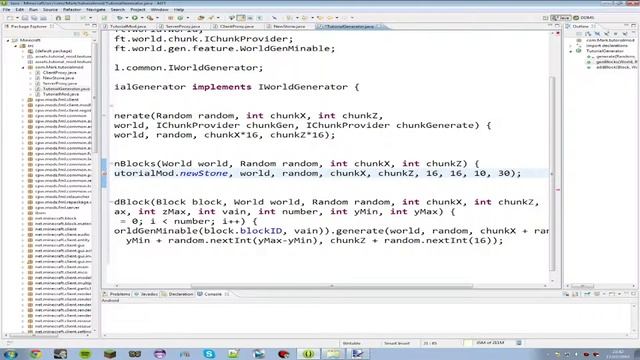Click the newStone text in the code
Viewport: 640px width, 360px height.
click(204, 173)
